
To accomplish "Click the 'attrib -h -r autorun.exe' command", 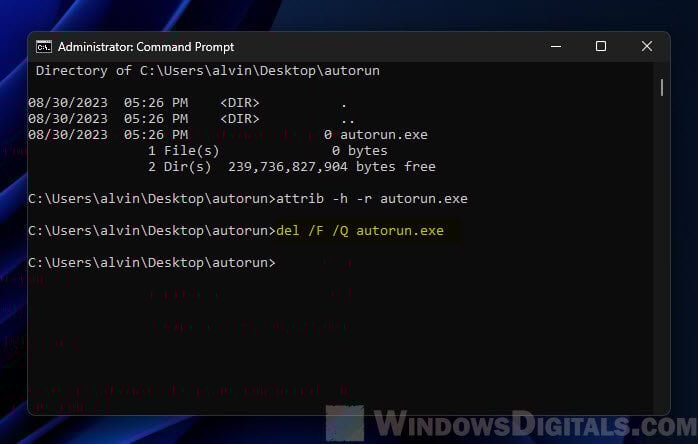I will pyautogui.click(x=372, y=199).
